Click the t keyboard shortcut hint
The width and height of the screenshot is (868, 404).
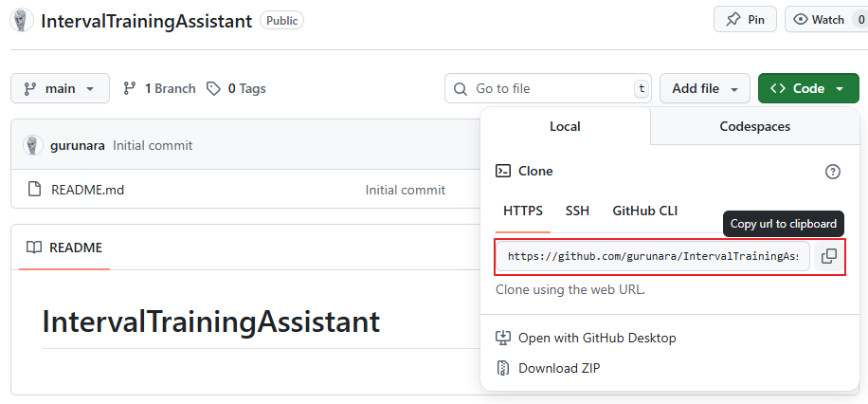tap(642, 88)
